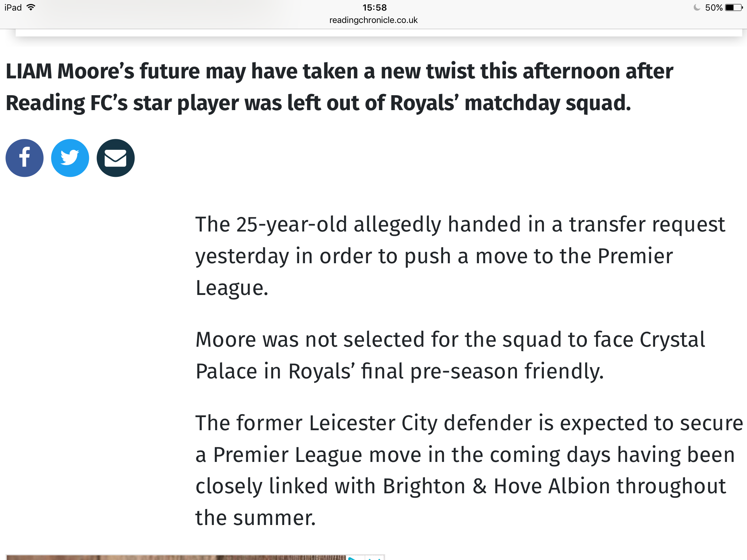Viewport: 747px width, 560px height.
Task: Open the banner ad image below article
Action: coord(176,557)
